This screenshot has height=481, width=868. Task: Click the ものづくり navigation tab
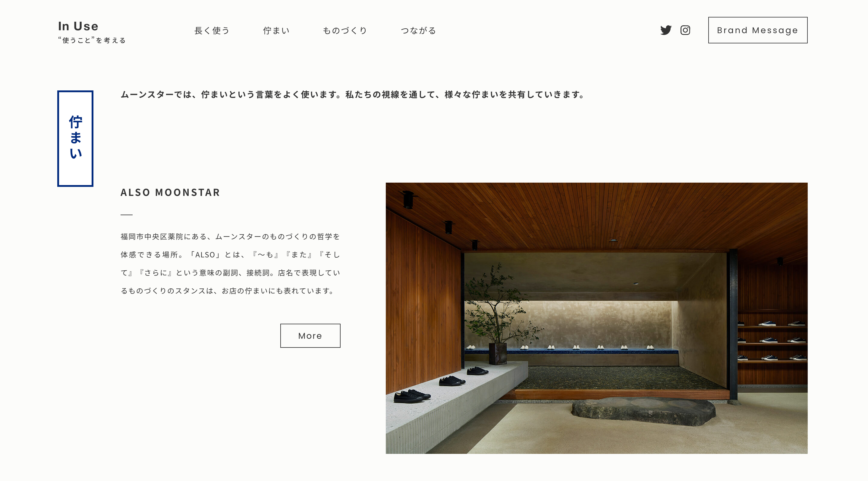point(346,30)
